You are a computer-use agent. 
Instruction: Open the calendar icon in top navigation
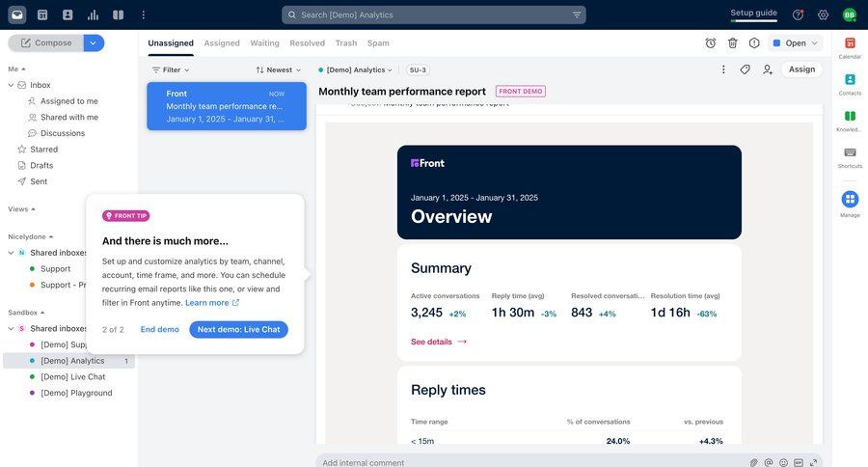point(42,15)
